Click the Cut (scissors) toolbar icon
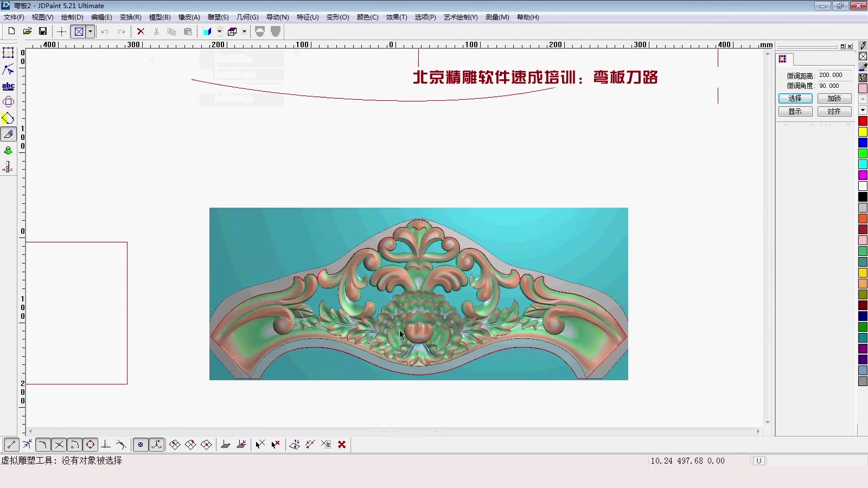Screen dimensions: 868x488 156,31
